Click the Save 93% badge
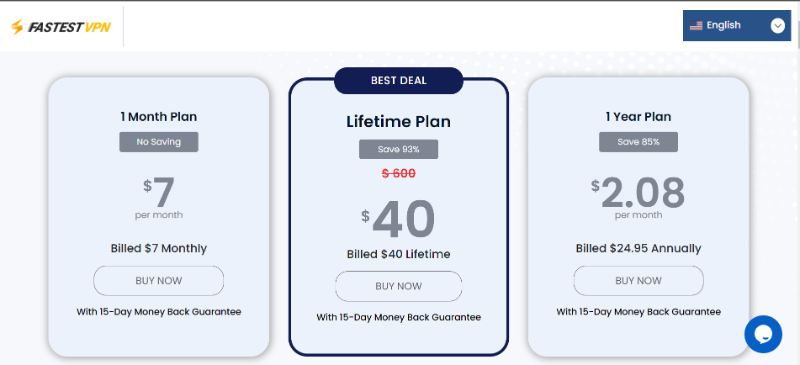Viewport: 800px width, 365px height. click(398, 149)
